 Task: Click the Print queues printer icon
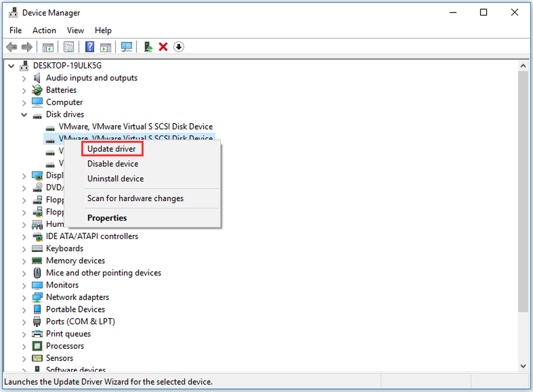pos(37,334)
